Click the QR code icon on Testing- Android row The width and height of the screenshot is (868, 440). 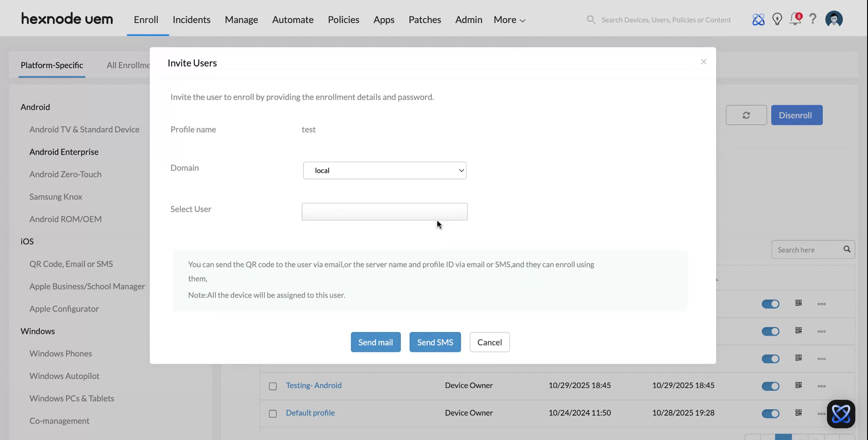798,386
